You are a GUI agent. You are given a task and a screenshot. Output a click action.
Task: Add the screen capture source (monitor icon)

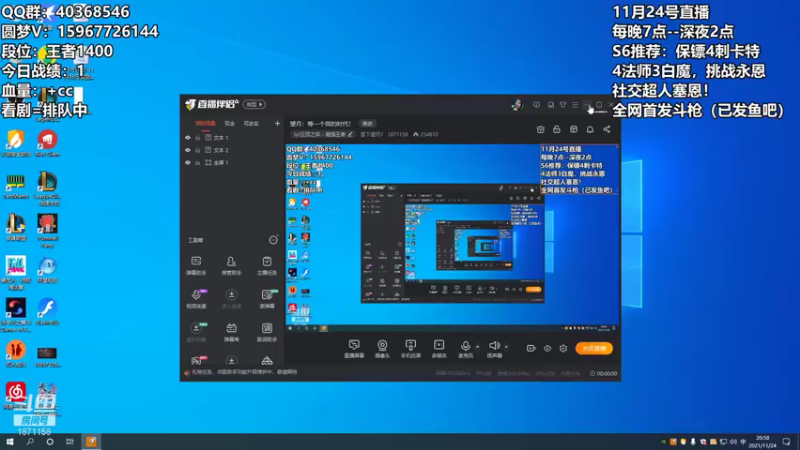[354, 348]
